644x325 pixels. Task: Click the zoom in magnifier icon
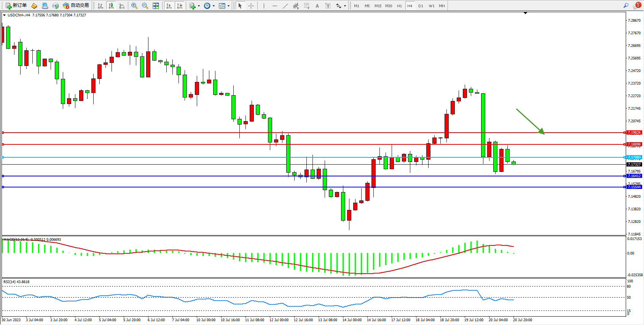pos(134,6)
